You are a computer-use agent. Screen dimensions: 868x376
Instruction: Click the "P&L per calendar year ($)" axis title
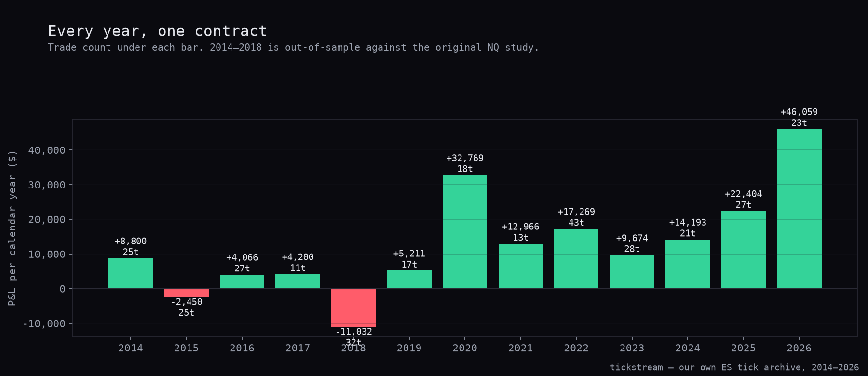tap(13, 228)
